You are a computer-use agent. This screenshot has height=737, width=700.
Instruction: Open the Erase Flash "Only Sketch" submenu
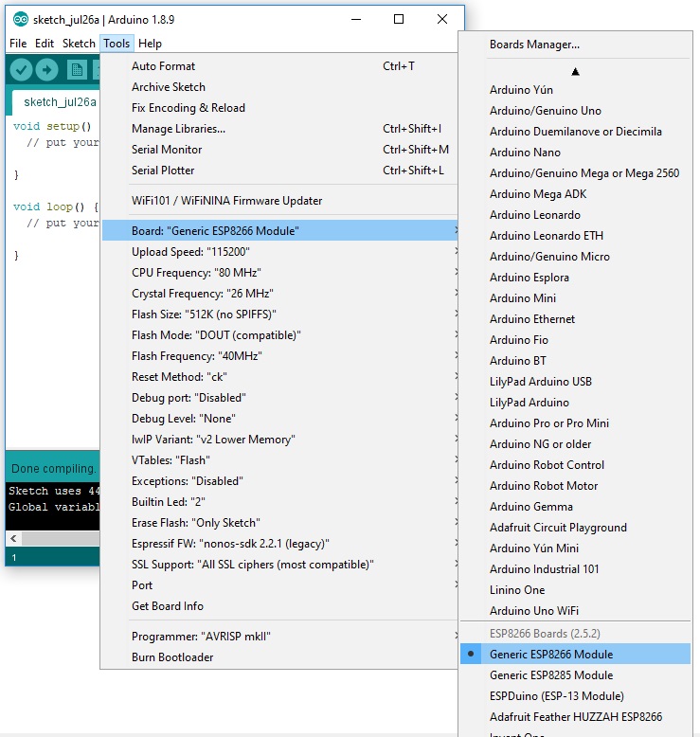(x=279, y=522)
